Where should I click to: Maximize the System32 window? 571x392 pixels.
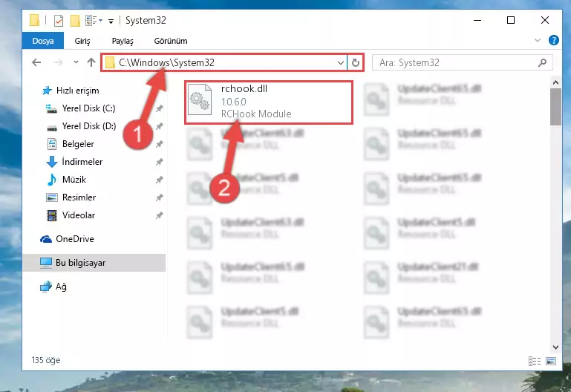(x=511, y=20)
